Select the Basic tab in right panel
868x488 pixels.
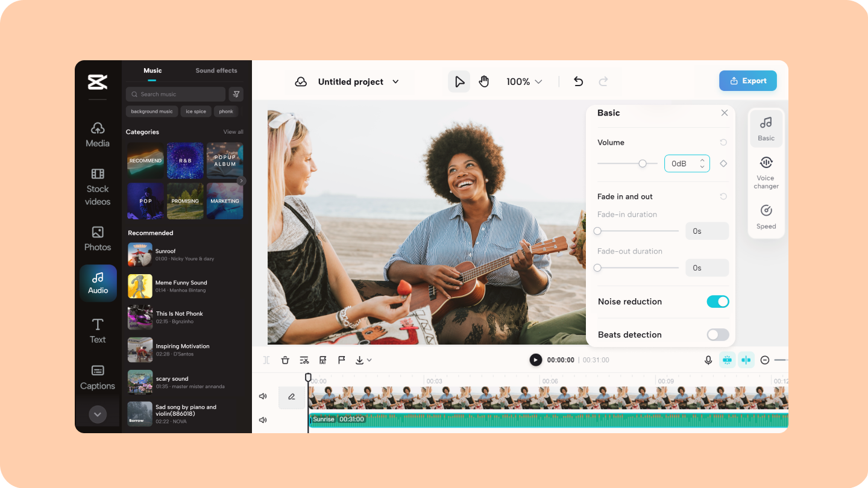[766, 129]
